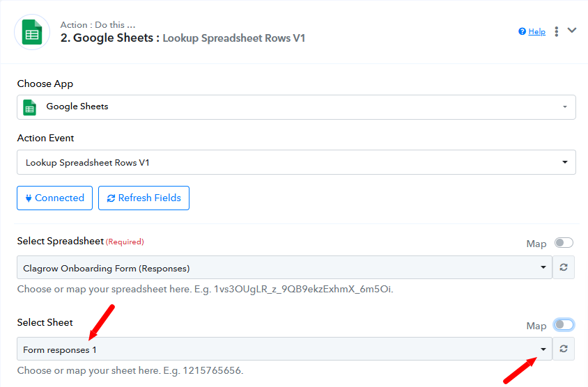Screen dimensions: 588x387
Task: Click the Refresh Fields button
Action: pos(144,198)
